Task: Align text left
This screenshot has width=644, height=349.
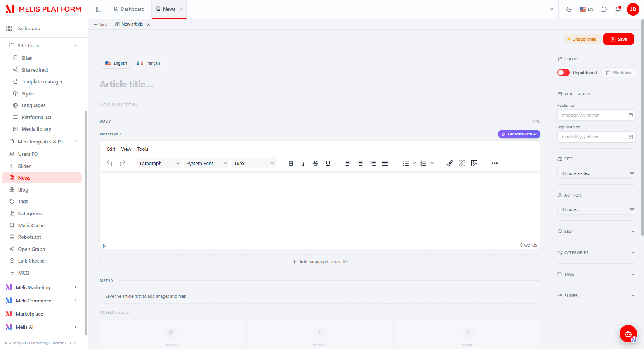Action: coord(349,163)
